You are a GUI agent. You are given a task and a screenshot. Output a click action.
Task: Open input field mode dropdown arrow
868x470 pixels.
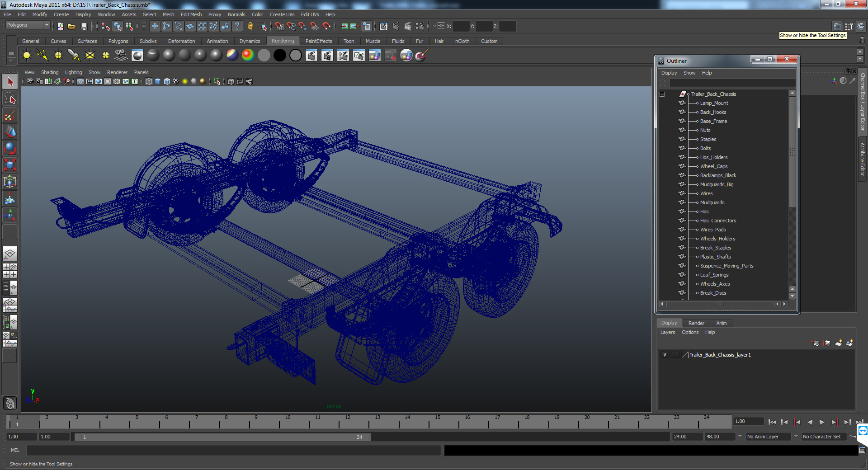pyautogui.click(x=434, y=26)
